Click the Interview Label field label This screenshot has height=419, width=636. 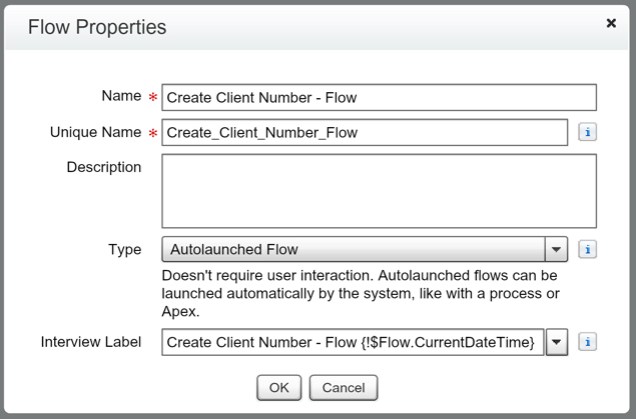[91, 341]
